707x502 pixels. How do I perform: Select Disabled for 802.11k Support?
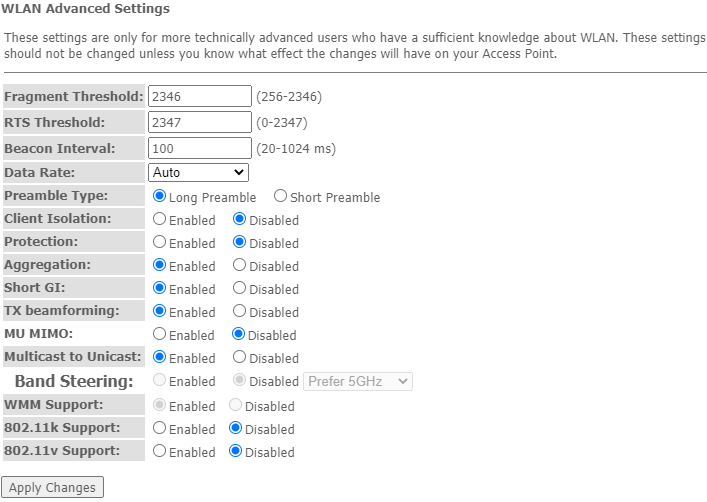(x=236, y=429)
